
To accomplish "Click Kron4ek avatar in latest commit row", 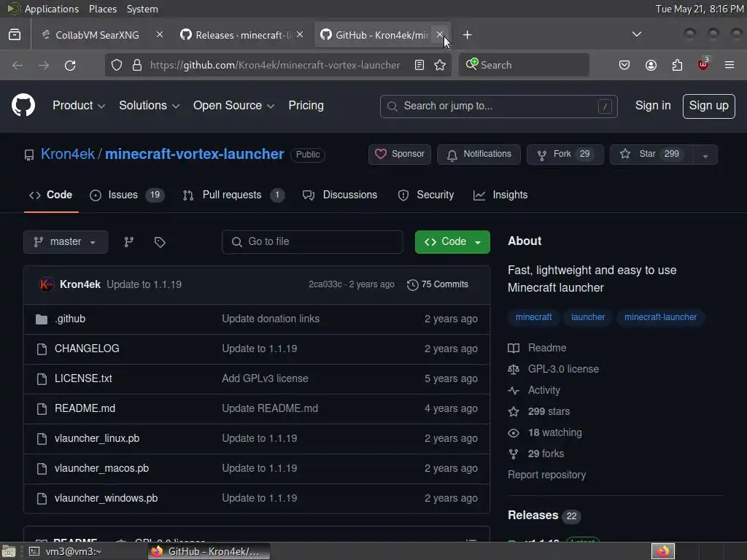I will point(46,284).
